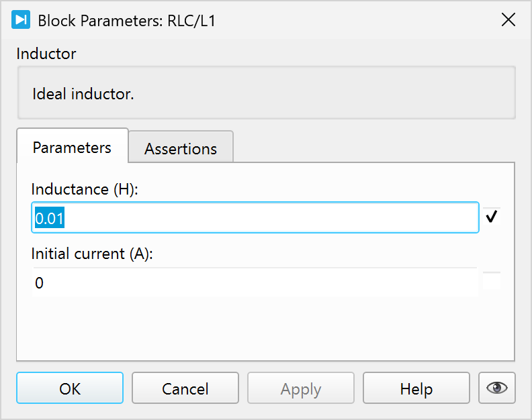Click the "Ideal inductor." description text

tap(83, 94)
